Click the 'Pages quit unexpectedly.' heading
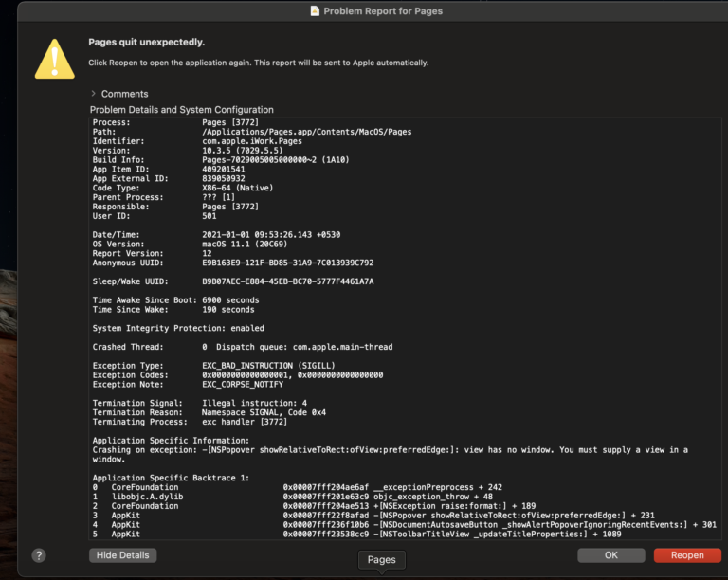This screenshot has height=580, width=728. [146, 43]
